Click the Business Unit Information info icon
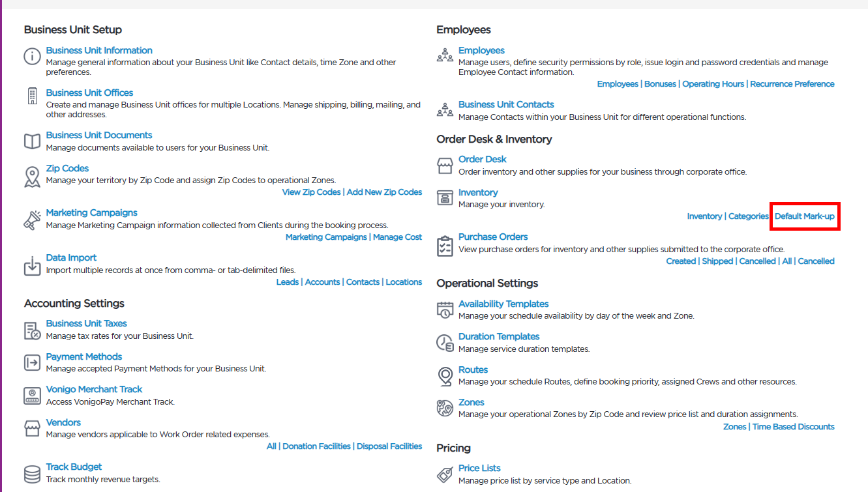 [x=32, y=56]
